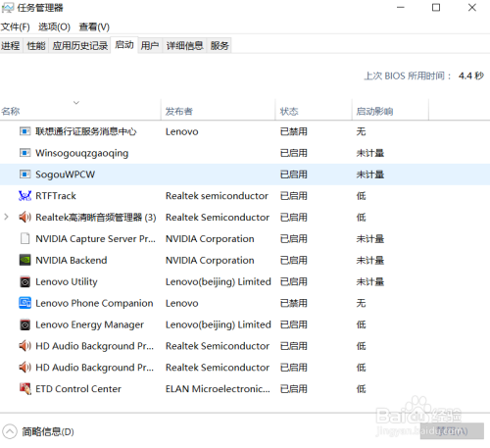The width and height of the screenshot is (490, 448).
Task: Select the 联想通行证服务消息中心 row name
Action: (x=86, y=131)
